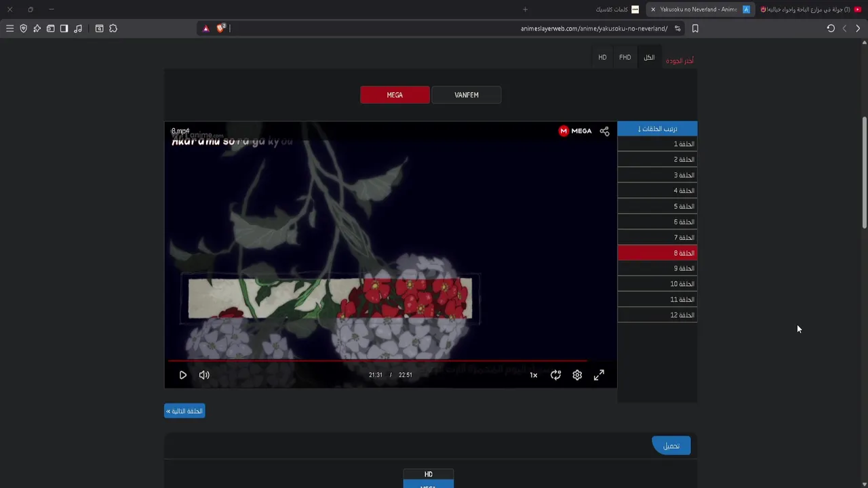Image resolution: width=868 pixels, height=488 pixels.
Task: Click the blue تحميل download button
Action: click(671, 445)
